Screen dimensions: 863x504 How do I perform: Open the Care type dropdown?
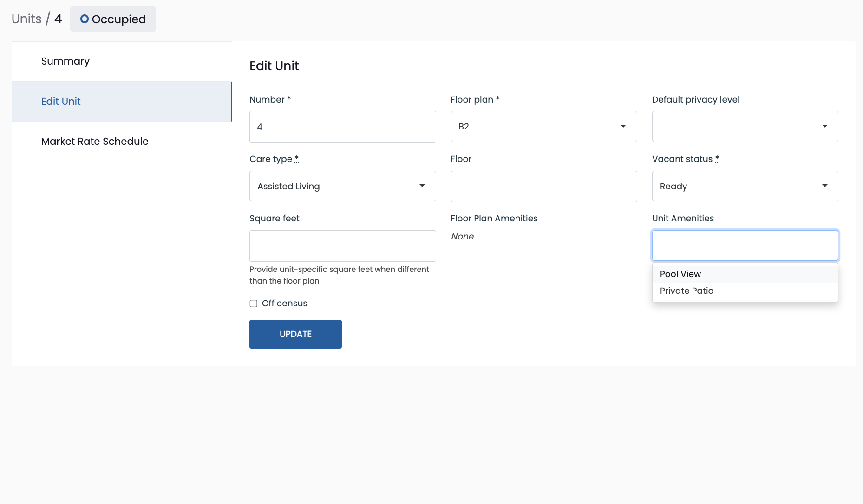(342, 186)
